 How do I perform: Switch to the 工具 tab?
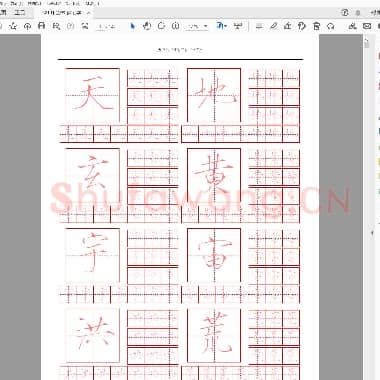point(20,13)
